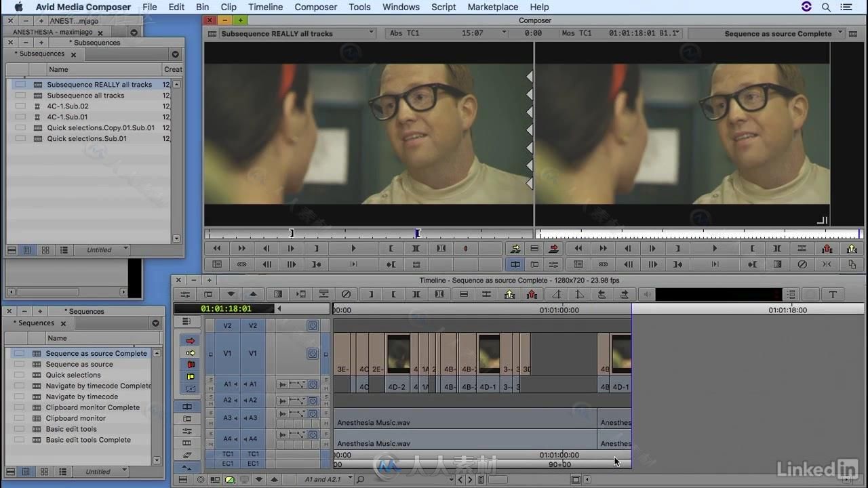The height and width of the screenshot is (488, 868).
Task: Switch Subsequences bin to frame view icon
Action: click(45, 250)
